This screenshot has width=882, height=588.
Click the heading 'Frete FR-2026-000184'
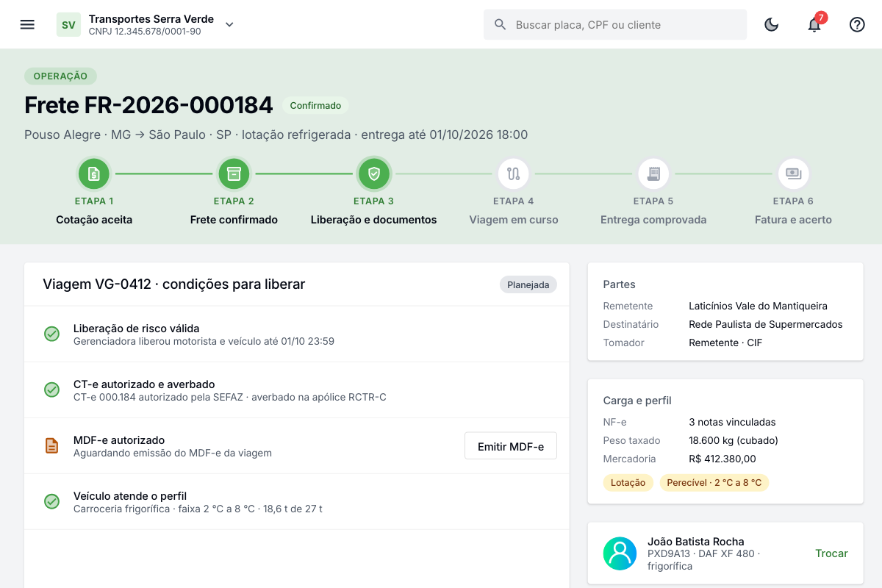point(148,106)
